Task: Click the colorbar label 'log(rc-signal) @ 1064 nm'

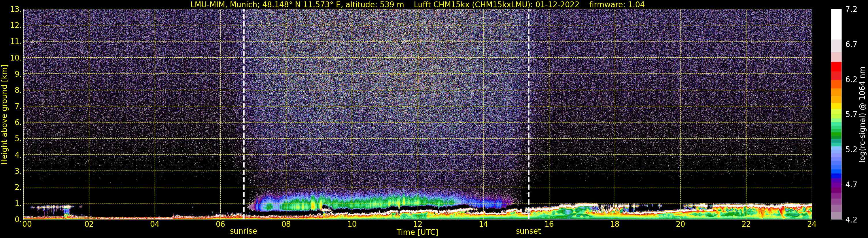Action: click(862, 115)
